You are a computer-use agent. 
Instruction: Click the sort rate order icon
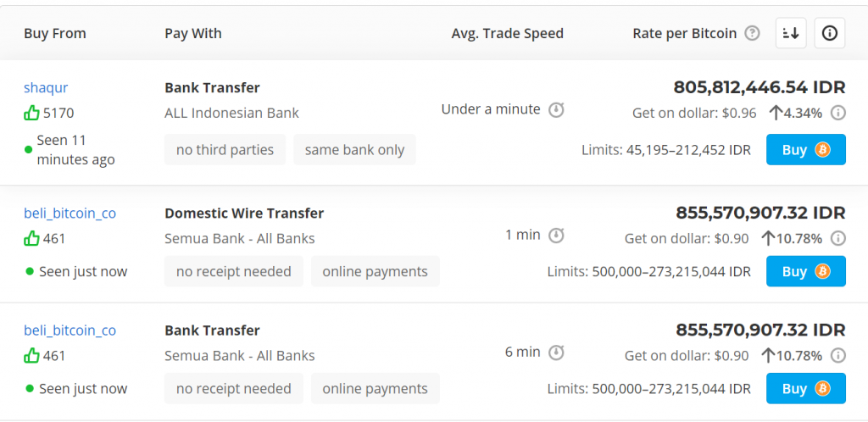[791, 33]
